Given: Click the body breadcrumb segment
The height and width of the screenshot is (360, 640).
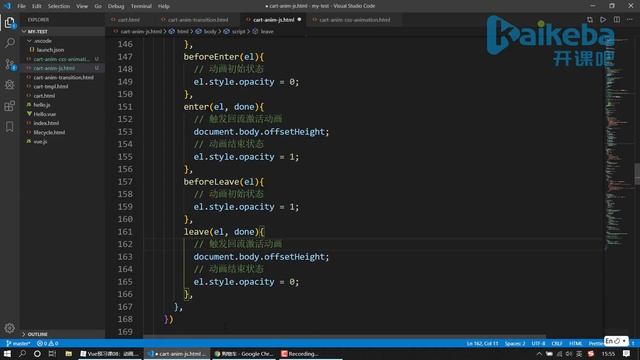Looking at the screenshot, I should tap(210, 31).
